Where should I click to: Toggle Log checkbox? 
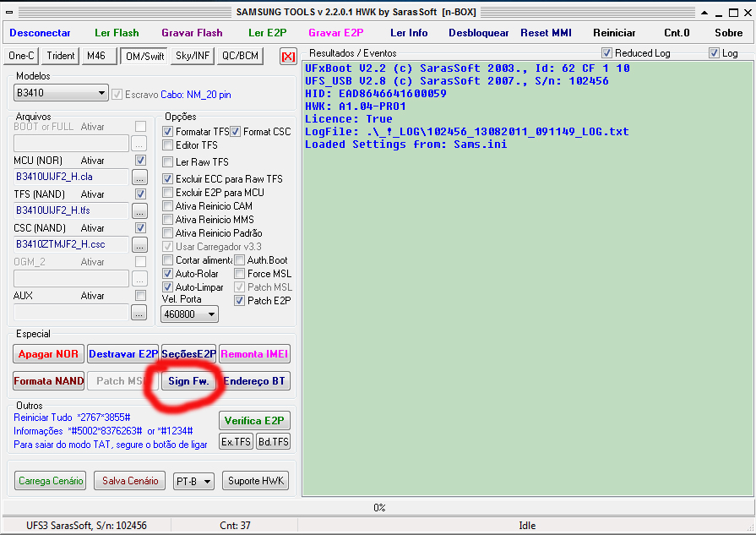pos(714,53)
